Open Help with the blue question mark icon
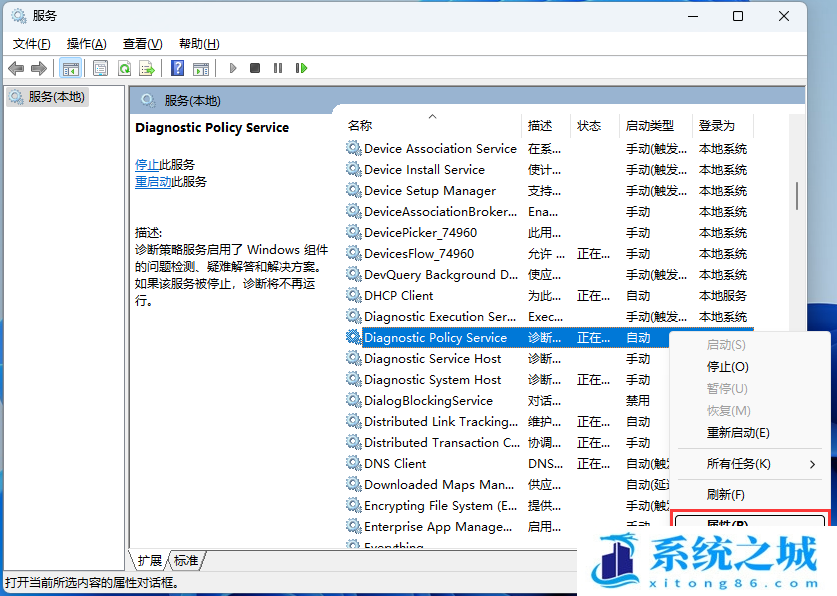 tap(177, 68)
